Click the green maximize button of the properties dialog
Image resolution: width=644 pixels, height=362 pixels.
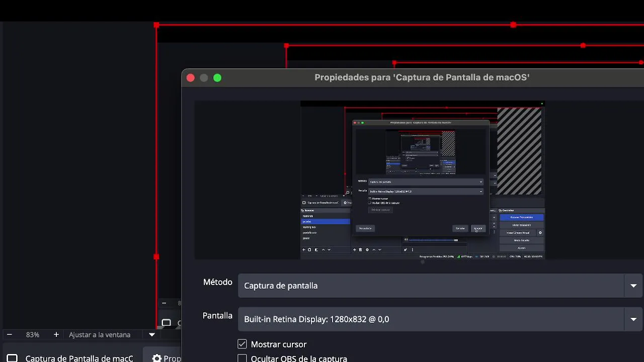tap(217, 78)
